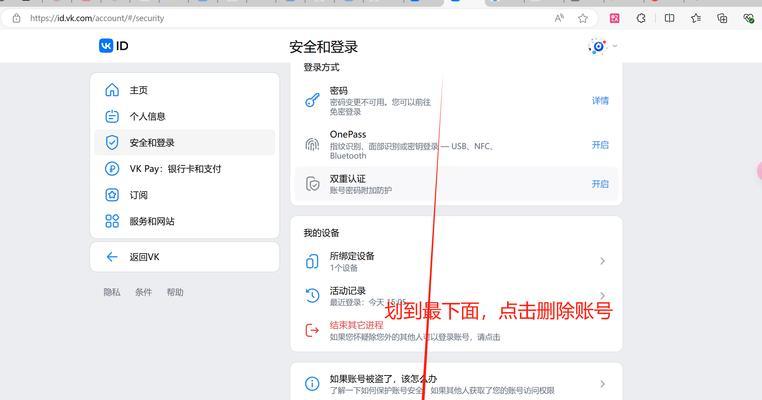This screenshot has width=762, height=400.
Task: Click the browser address bar URL
Action: [x=97, y=18]
